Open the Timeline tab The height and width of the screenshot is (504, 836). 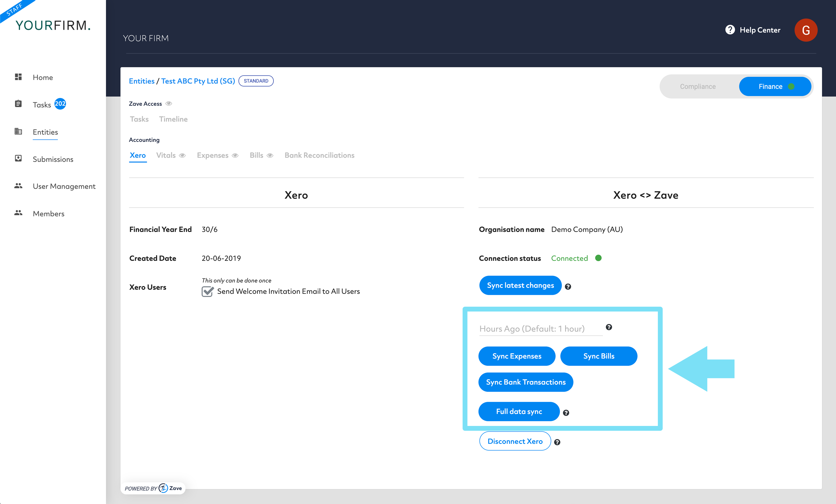[x=173, y=119]
